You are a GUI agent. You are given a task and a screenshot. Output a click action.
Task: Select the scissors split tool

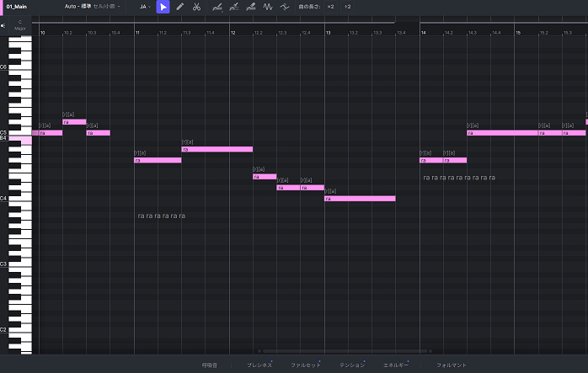point(196,7)
